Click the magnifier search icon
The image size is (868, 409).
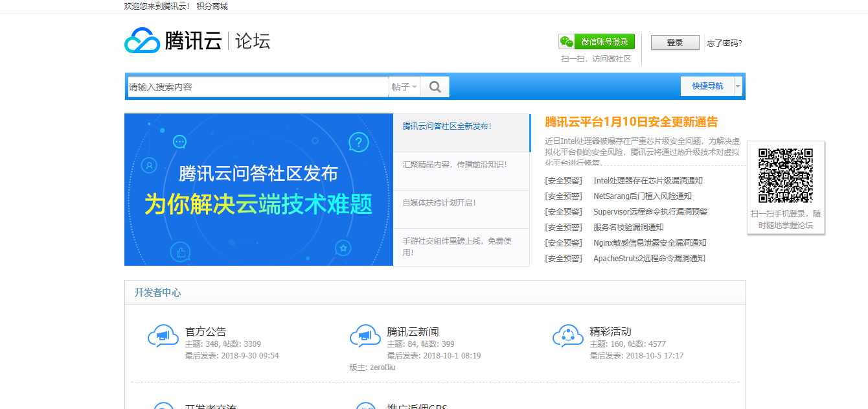[435, 87]
